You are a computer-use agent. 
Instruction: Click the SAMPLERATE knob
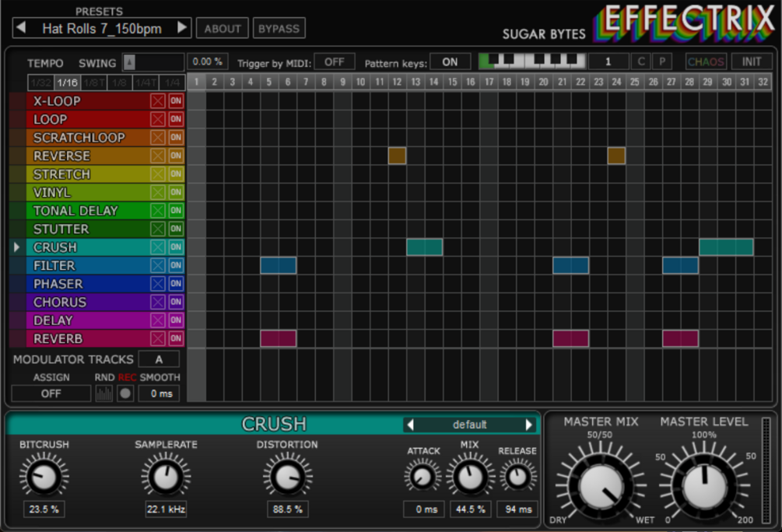[x=166, y=477]
